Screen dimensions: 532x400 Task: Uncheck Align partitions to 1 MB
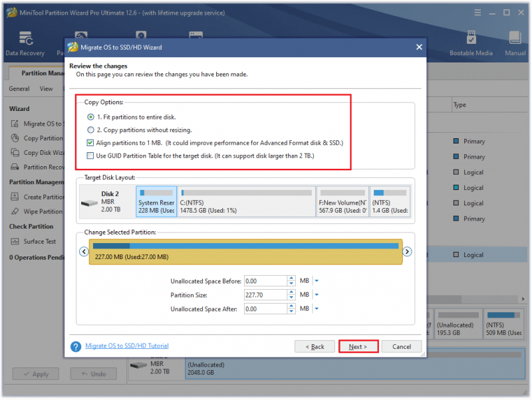pos(90,143)
